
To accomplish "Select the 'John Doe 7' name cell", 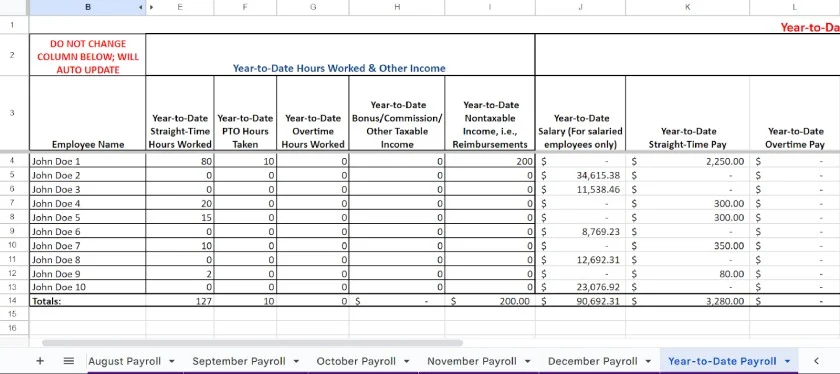I will click(87, 245).
